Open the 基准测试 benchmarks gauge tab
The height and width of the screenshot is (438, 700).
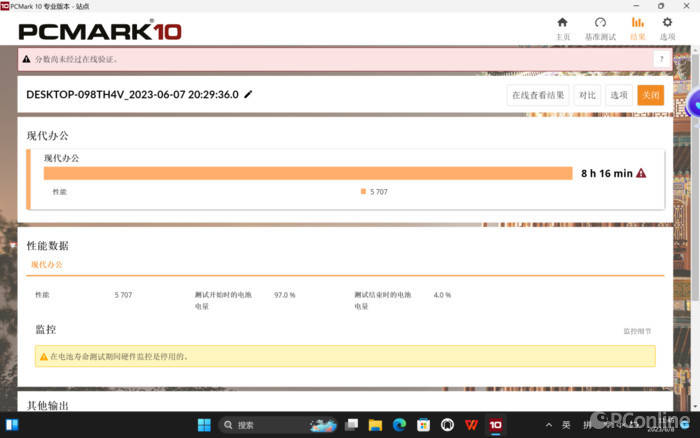coord(600,29)
